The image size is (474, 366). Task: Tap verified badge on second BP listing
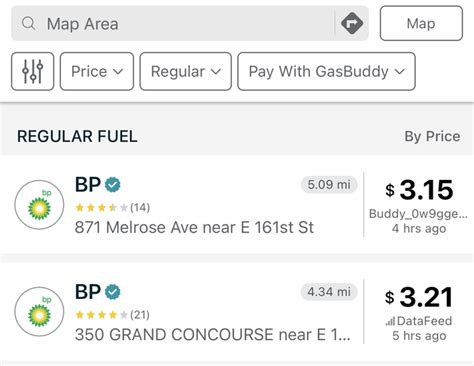[113, 292]
